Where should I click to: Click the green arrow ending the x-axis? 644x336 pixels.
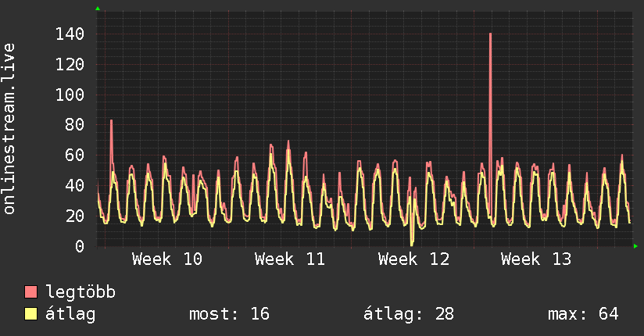[635, 246]
